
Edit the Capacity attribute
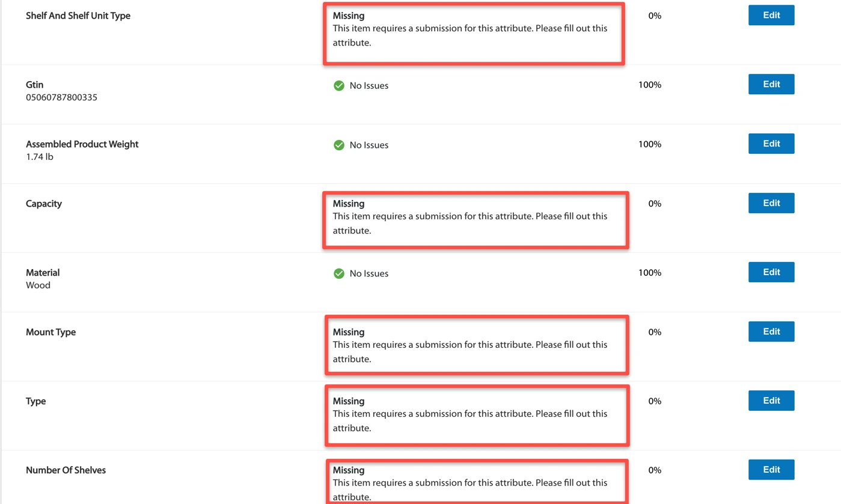coord(771,203)
